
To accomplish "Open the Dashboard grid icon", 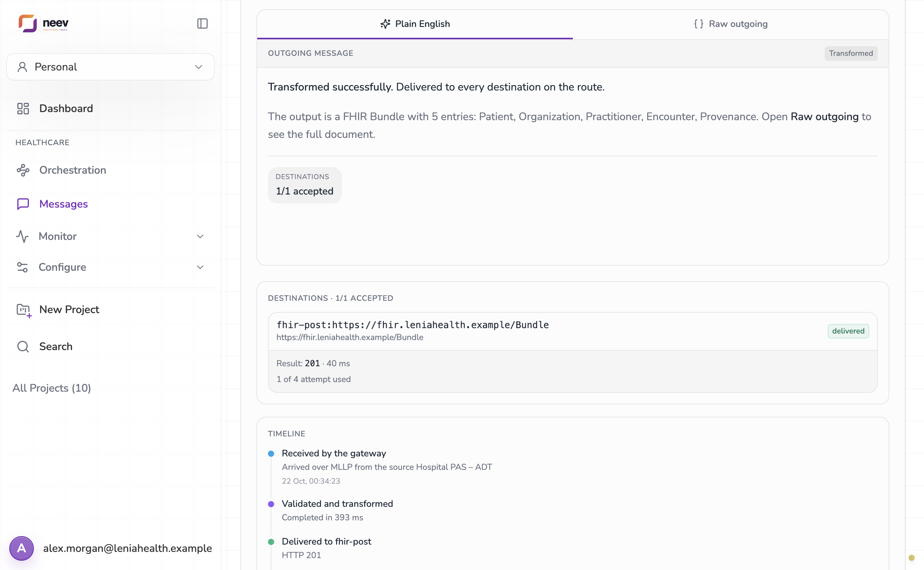I will tap(23, 109).
